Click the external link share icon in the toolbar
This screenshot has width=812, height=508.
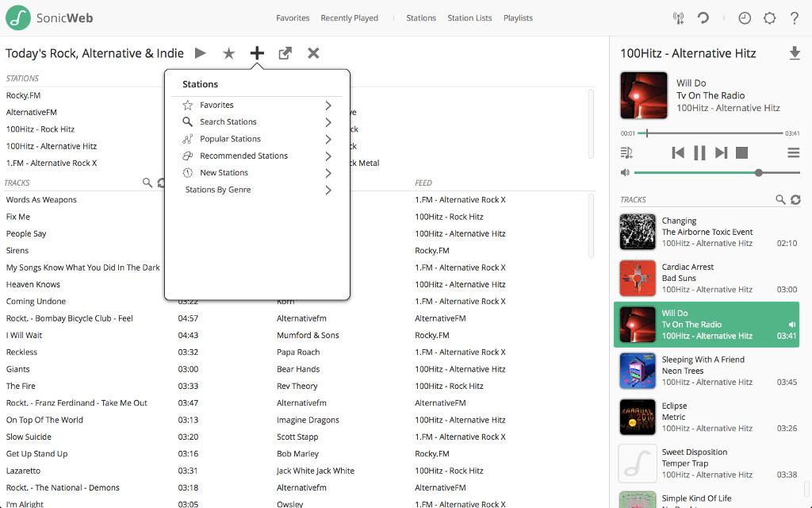[285, 52]
